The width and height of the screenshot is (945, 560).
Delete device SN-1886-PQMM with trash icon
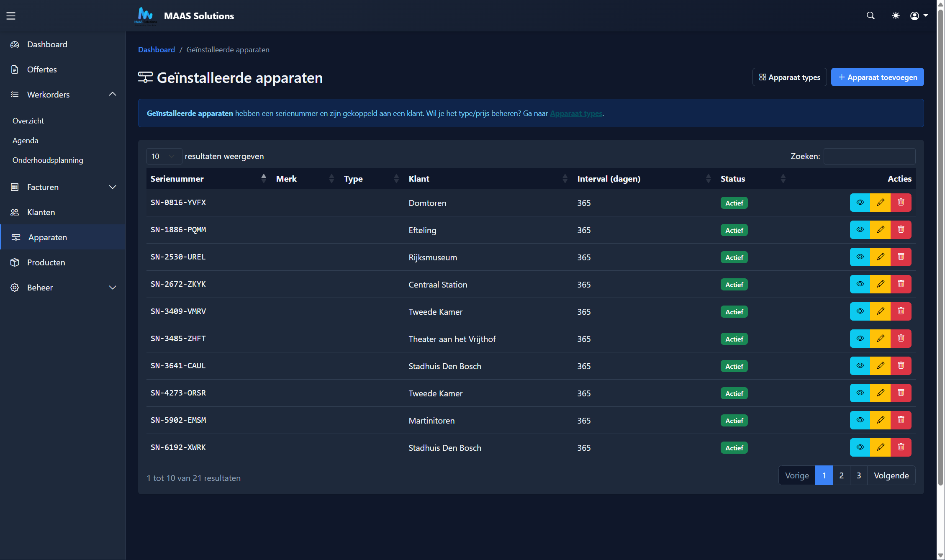[x=901, y=230]
